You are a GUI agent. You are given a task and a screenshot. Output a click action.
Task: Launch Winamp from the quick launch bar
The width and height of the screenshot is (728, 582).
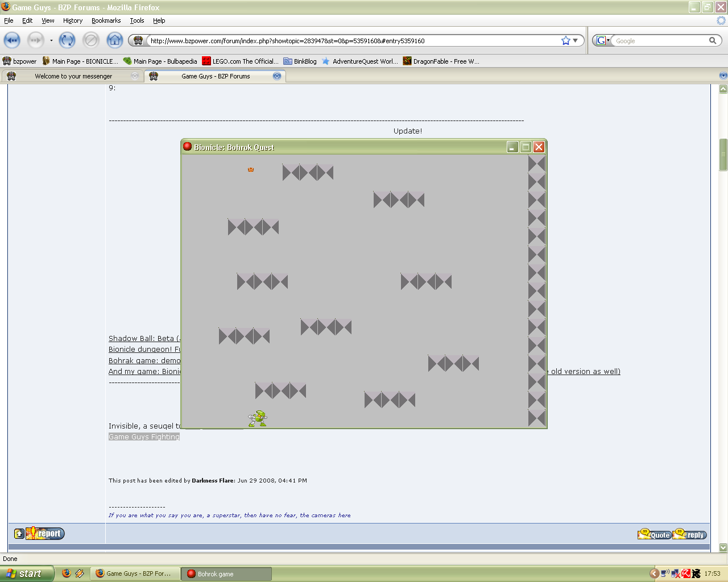click(x=80, y=573)
